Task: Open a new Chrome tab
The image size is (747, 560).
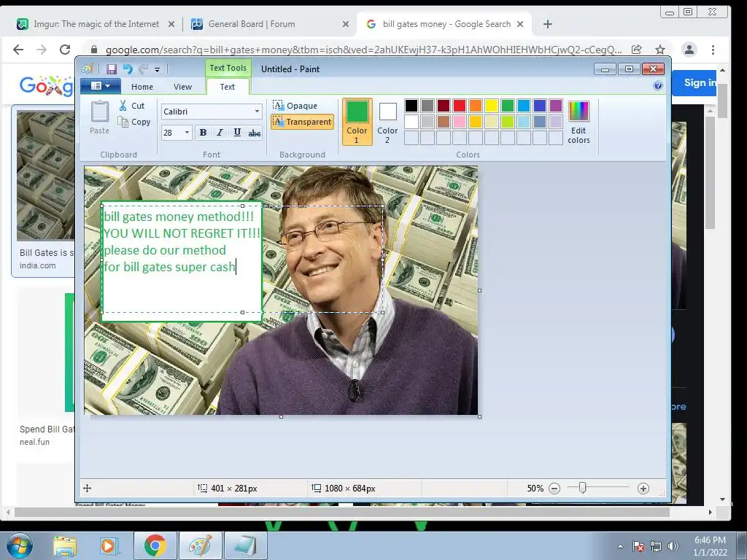Action: pyautogui.click(x=548, y=24)
